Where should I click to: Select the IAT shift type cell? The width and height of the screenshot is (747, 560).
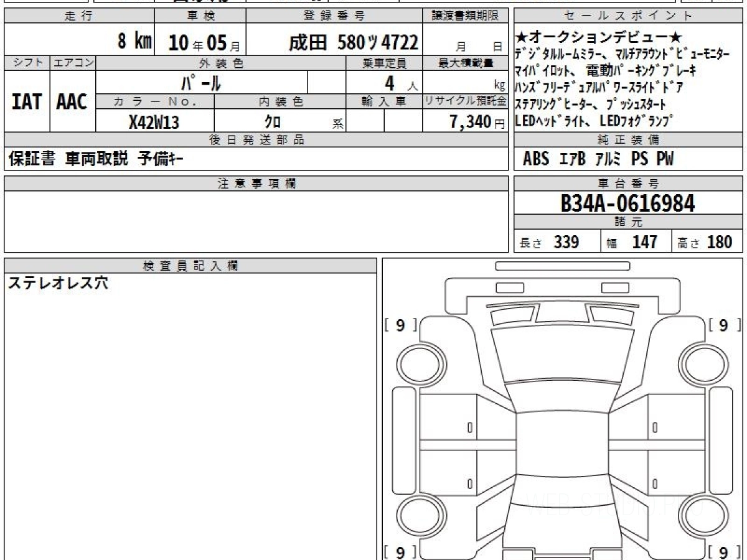27,101
